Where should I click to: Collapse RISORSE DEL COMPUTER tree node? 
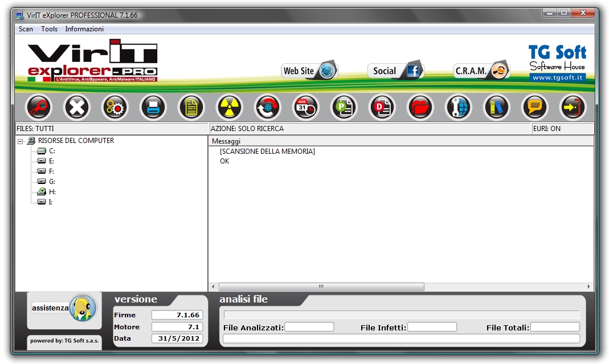click(20, 141)
